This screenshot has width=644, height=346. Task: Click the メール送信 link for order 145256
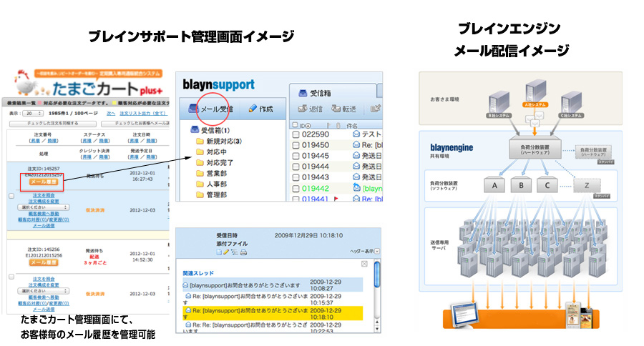(x=44, y=309)
